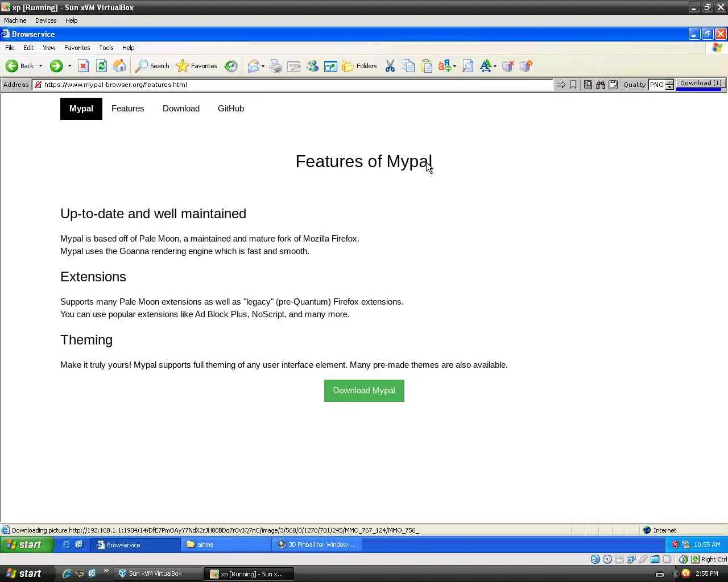
Task: Click the bookmark icon beside Go arrow
Action: pos(573,85)
